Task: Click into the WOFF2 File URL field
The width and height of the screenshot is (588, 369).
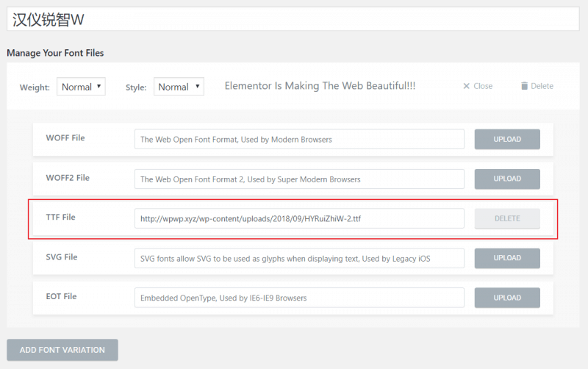Action: pyautogui.click(x=299, y=179)
